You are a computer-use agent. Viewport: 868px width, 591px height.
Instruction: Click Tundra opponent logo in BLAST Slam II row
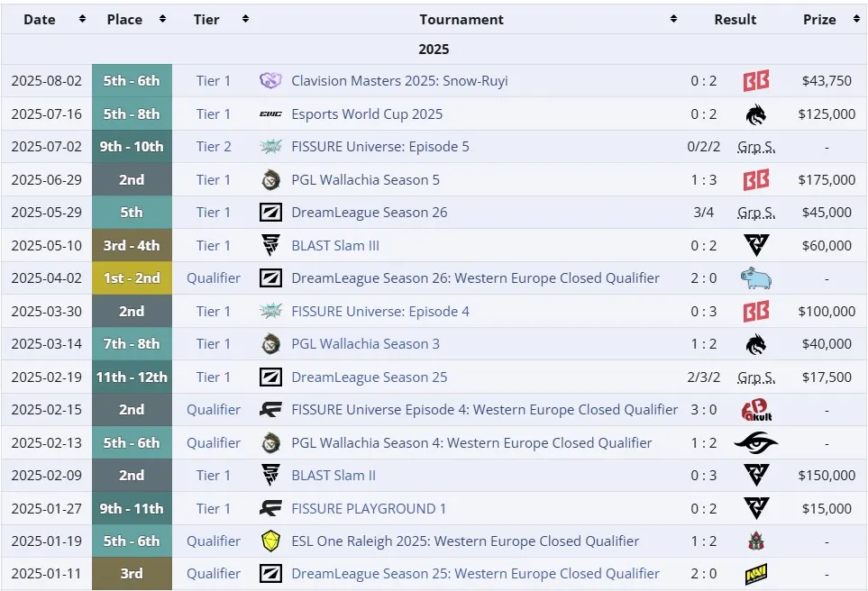pyautogui.click(x=756, y=476)
